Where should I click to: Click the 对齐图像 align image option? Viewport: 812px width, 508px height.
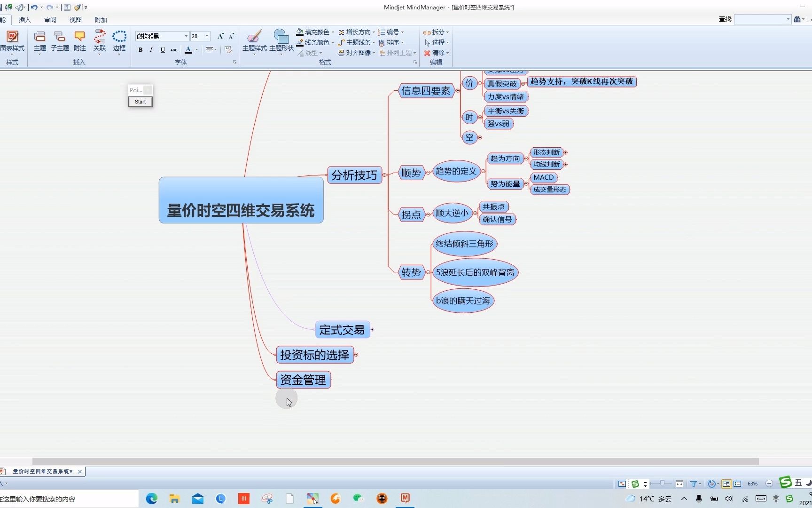356,53
